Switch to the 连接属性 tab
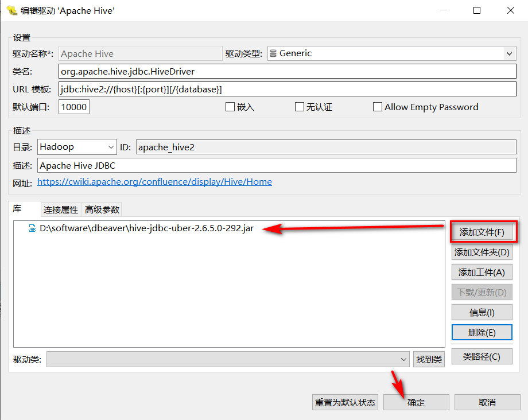The height and width of the screenshot is (420, 528). point(61,209)
